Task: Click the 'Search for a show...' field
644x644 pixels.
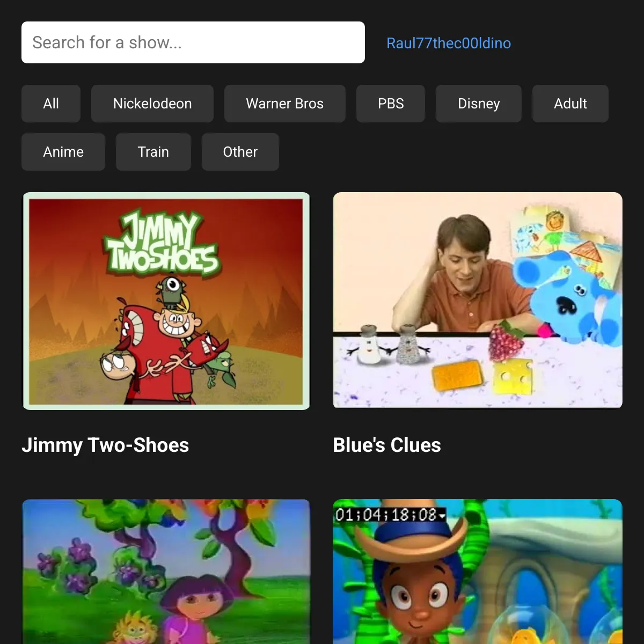Action: [x=193, y=42]
